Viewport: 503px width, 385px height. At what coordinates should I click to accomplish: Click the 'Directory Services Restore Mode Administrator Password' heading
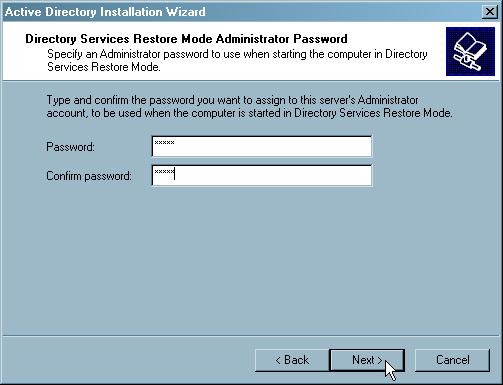click(186, 39)
